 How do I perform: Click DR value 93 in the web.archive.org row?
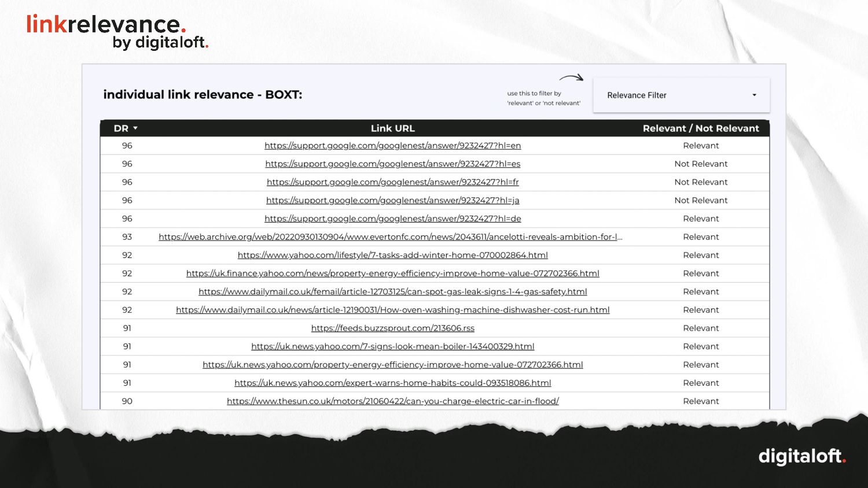127,237
